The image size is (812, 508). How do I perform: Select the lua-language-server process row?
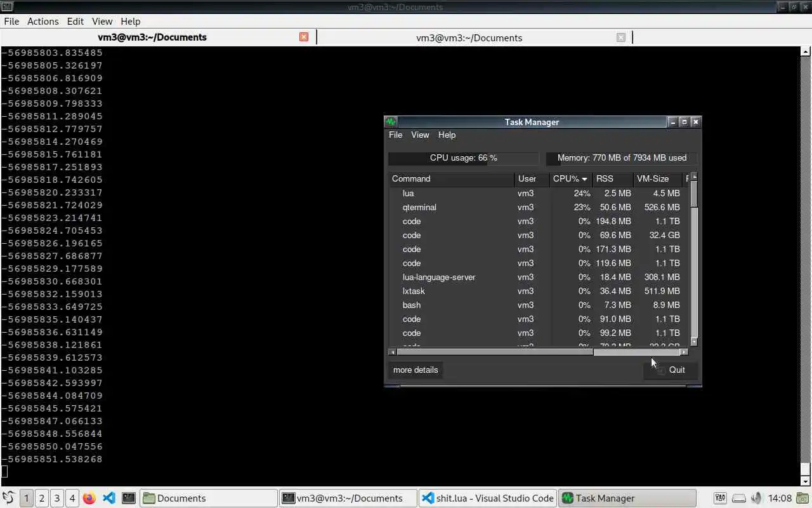click(539, 277)
